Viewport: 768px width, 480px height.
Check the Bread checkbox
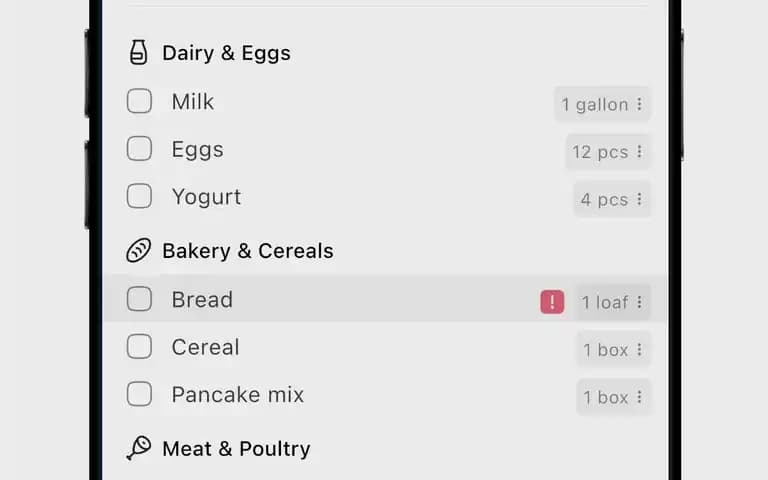[x=139, y=299]
